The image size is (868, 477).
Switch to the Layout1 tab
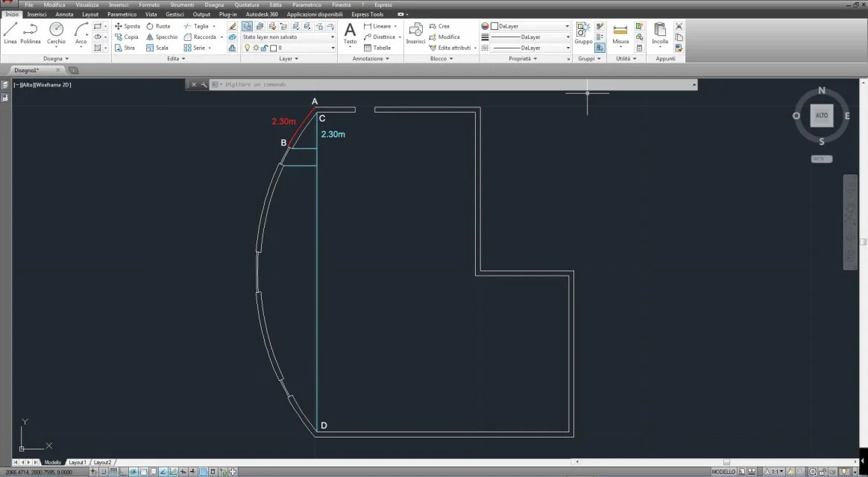(77, 462)
